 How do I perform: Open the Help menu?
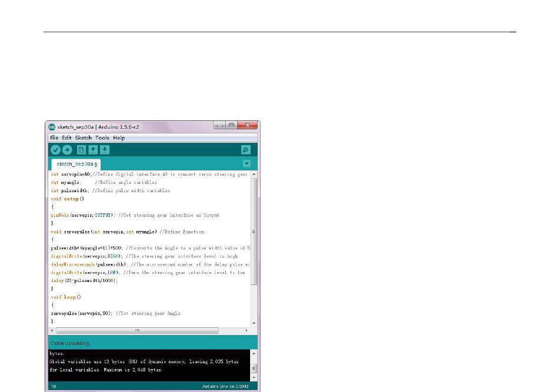tap(119, 138)
